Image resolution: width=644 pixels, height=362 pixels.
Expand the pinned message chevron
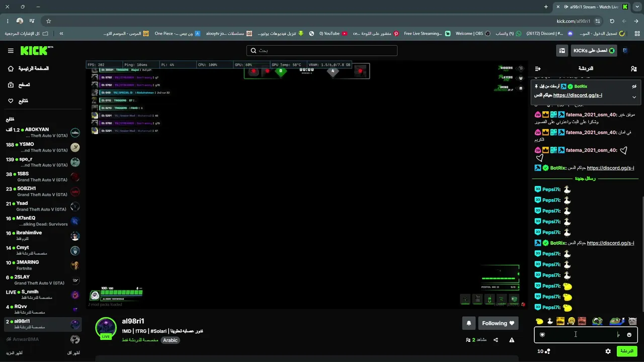634,97
